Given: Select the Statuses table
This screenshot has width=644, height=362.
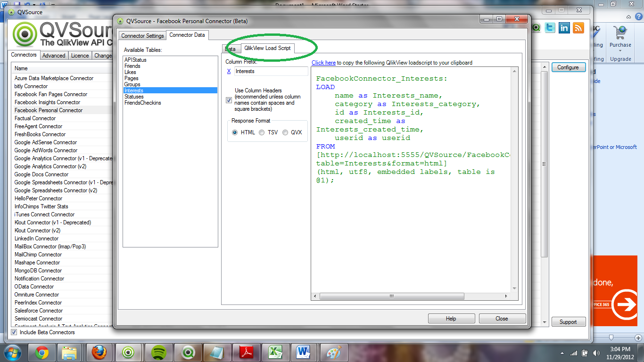Looking at the screenshot, I should point(170,97).
